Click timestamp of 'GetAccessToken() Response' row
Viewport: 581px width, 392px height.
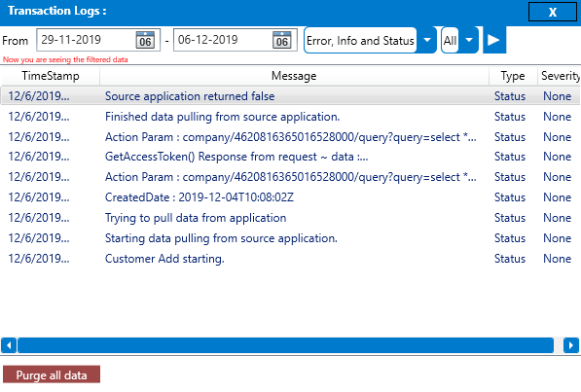pos(39,157)
